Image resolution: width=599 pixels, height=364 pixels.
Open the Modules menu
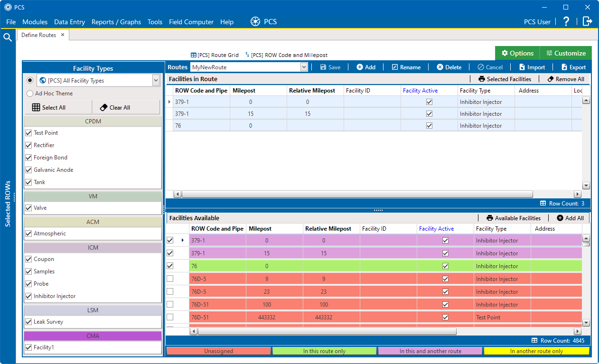pos(35,22)
